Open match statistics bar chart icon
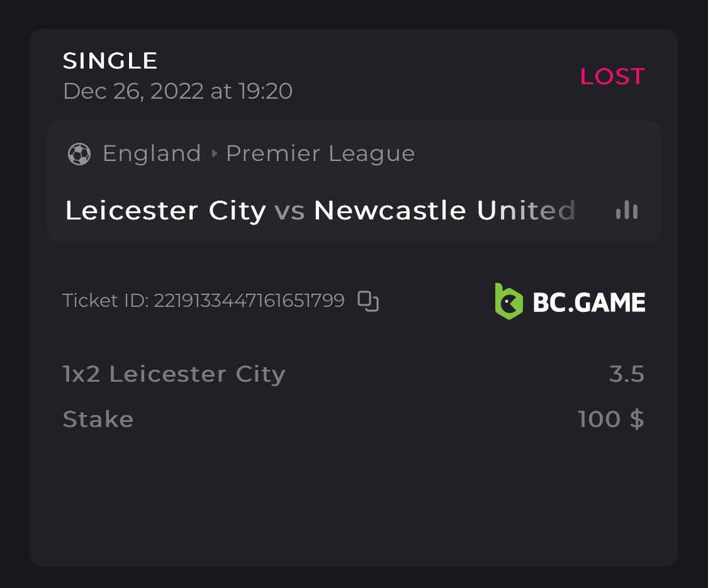 [626, 210]
